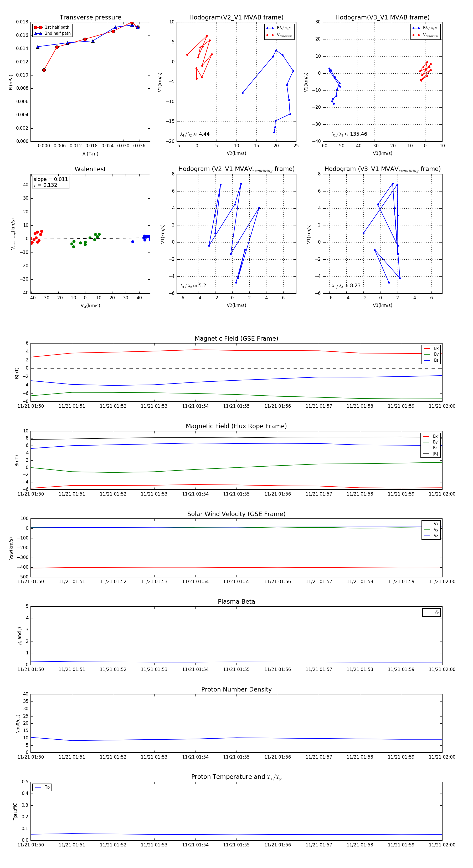The height and width of the screenshot is (868, 473).
Task: Click the 'By' legend entry in GSE plot
Action: (x=431, y=354)
